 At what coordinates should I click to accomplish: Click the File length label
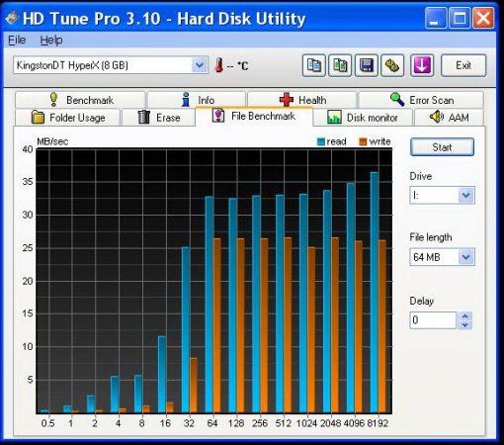[x=431, y=237]
